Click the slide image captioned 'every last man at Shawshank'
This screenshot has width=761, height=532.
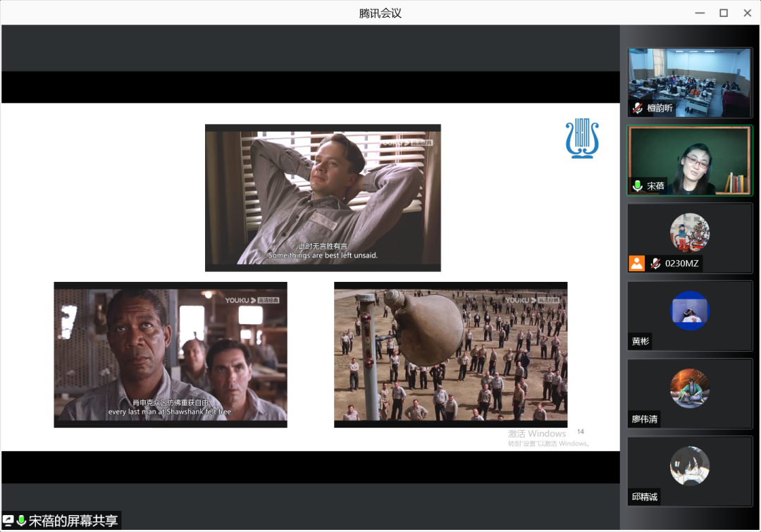click(x=171, y=354)
